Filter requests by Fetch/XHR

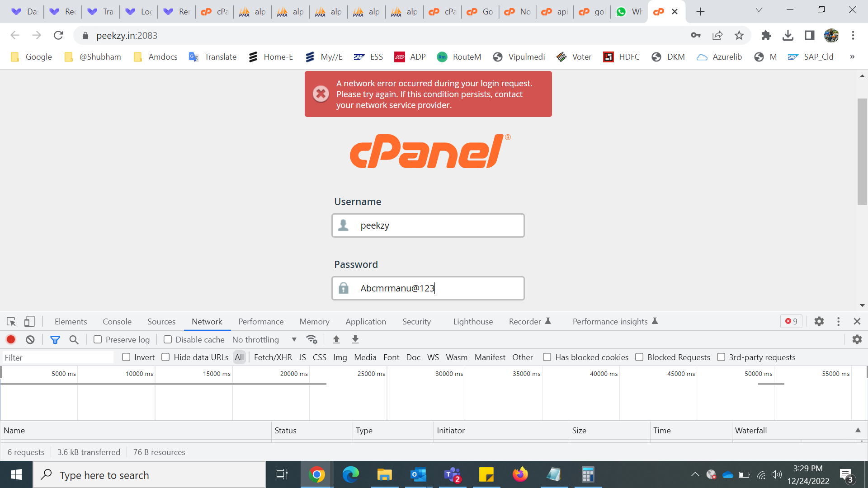pyautogui.click(x=273, y=357)
